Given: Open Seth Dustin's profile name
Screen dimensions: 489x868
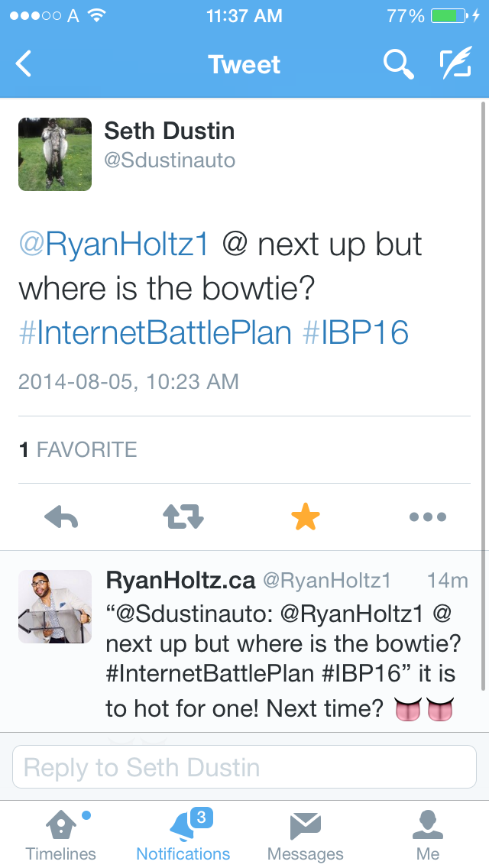Looking at the screenshot, I should (170, 131).
